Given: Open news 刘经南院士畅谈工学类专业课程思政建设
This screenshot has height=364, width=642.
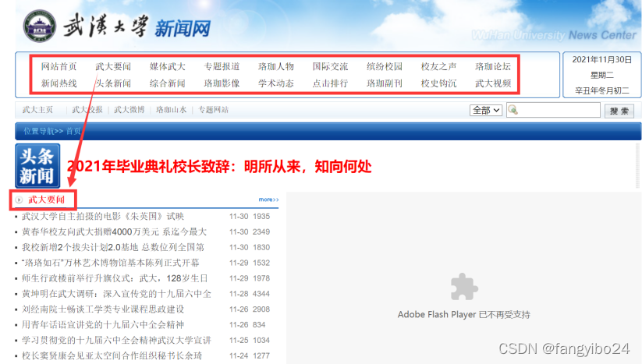Looking at the screenshot, I should pos(103,309).
